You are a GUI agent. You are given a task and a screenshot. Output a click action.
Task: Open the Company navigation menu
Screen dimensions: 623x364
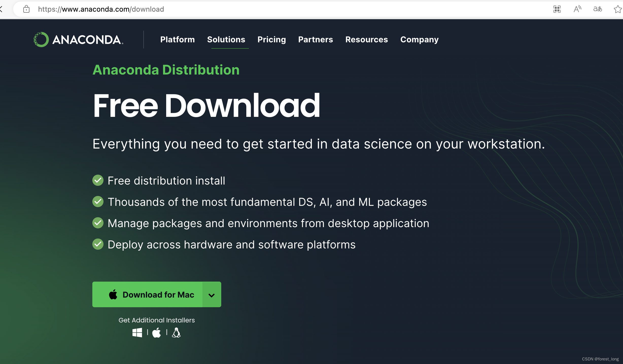[419, 40]
